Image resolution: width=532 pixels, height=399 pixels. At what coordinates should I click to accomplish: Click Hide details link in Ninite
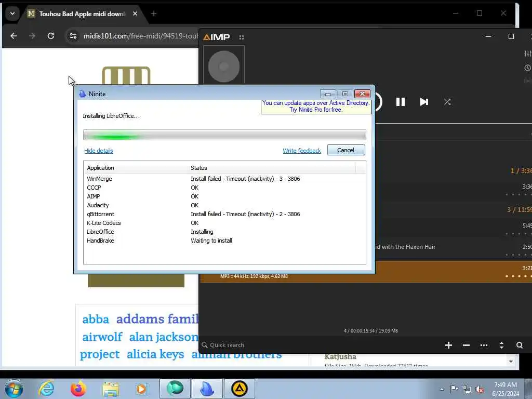99,151
